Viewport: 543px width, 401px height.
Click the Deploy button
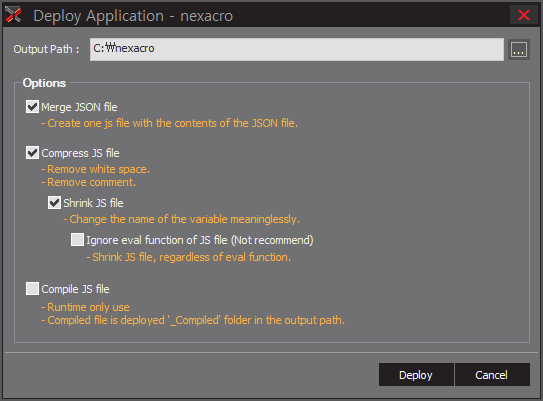pos(416,375)
